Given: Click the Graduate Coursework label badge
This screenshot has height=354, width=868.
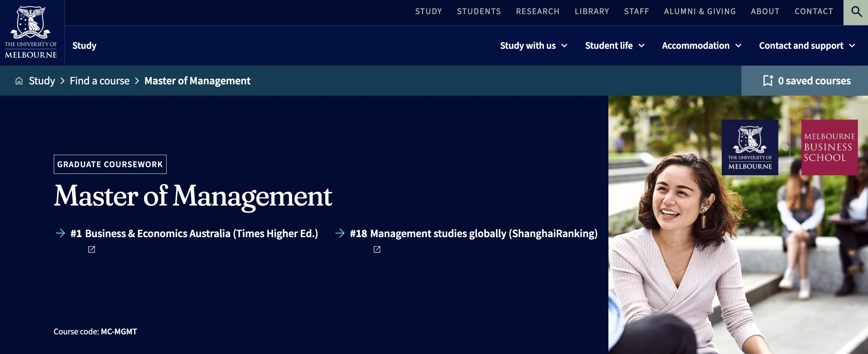Looking at the screenshot, I should pyautogui.click(x=110, y=164).
